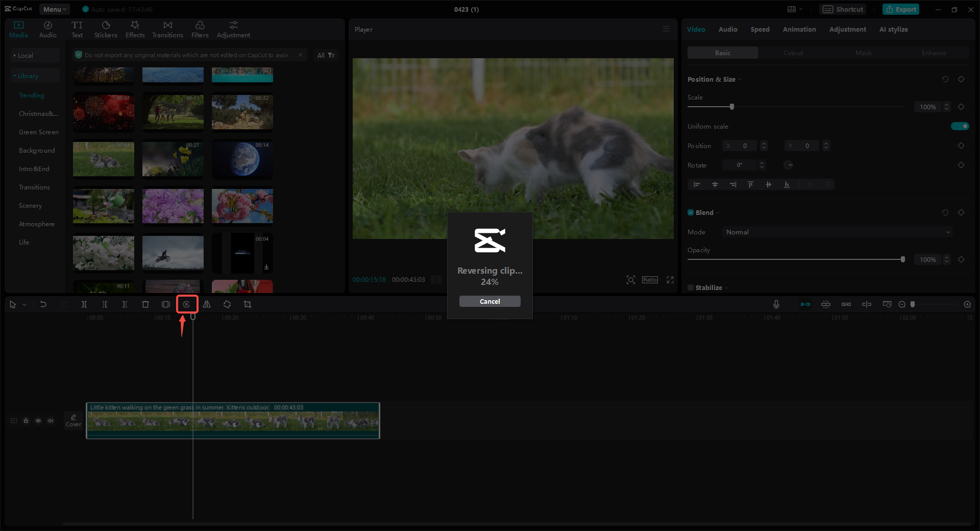980x531 pixels.
Task: Mute the video track audio
Action: [51, 421]
